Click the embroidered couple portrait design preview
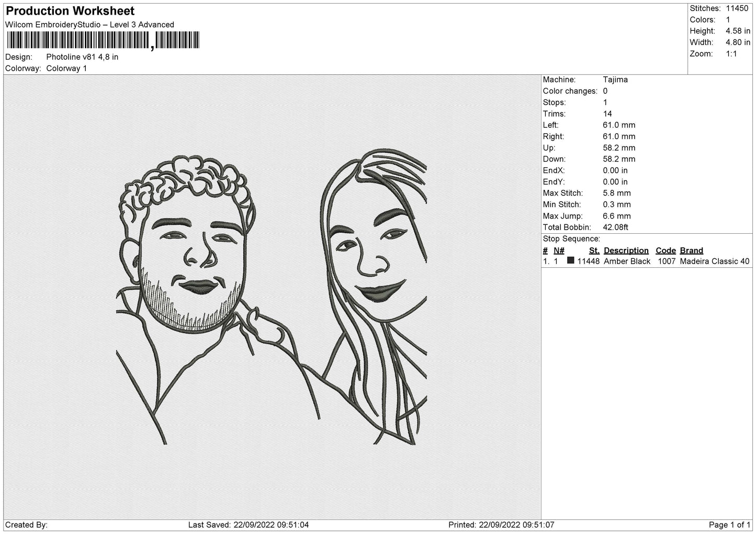This screenshot has height=534, width=756. (x=272, y=297)
